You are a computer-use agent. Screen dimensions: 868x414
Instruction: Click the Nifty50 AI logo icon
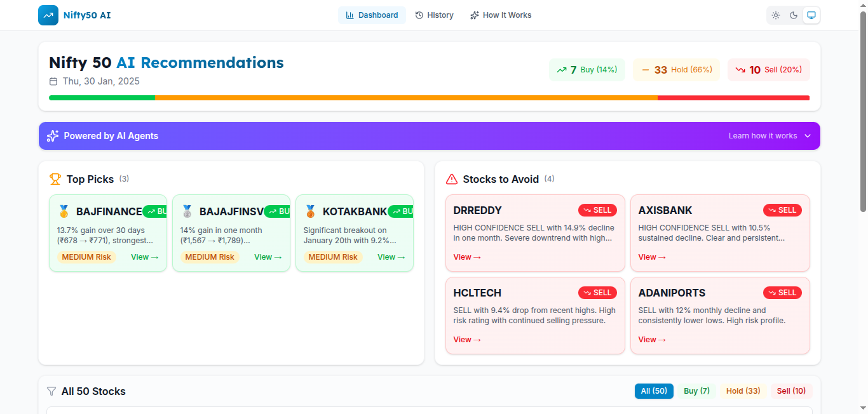click(x=48, y=15)
